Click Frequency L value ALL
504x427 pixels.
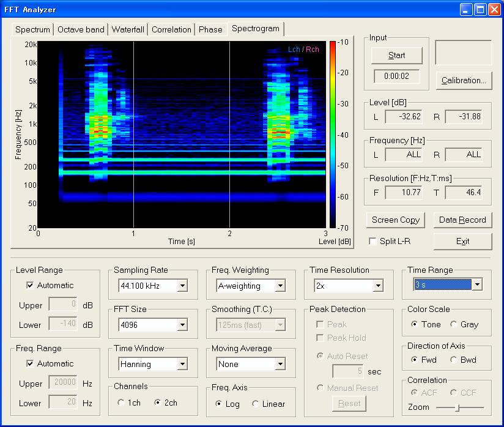[404, 155]
